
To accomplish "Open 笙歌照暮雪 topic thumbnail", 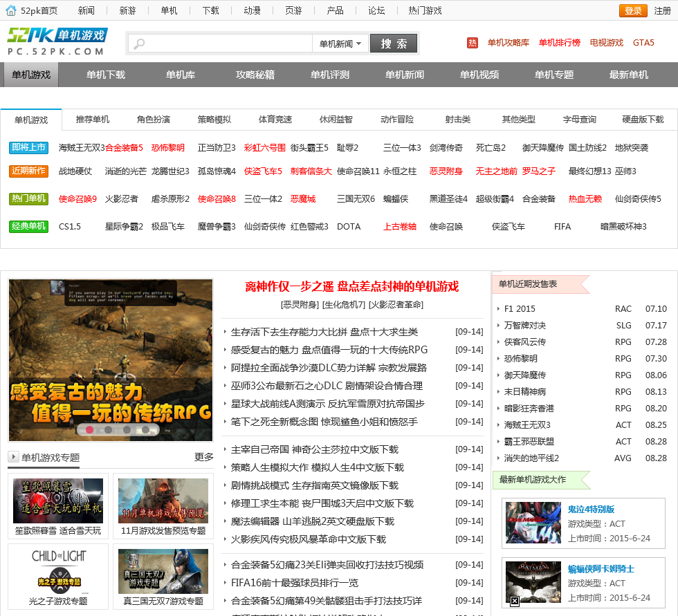I will 58,501.
